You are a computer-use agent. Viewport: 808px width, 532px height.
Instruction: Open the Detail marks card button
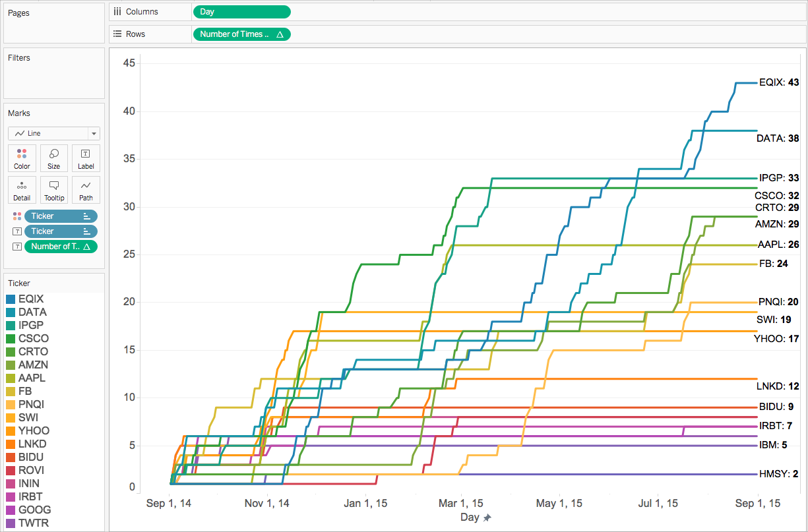(x=22, y=190)
